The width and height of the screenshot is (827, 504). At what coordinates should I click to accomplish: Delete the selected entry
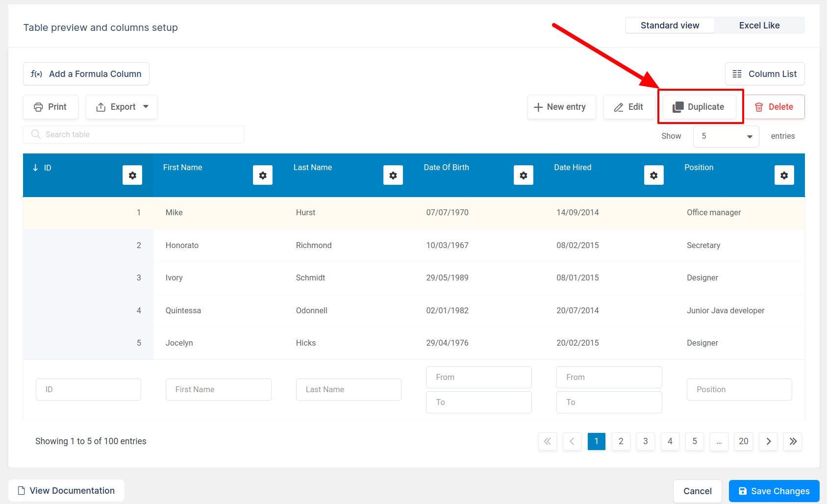pos(774,107)
